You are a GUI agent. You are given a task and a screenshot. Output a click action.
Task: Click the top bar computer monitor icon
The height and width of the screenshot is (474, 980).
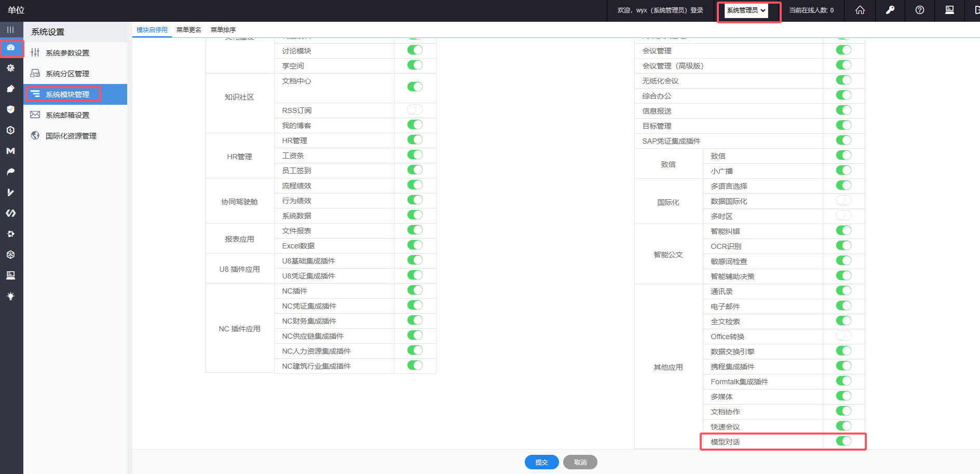coord(949,10)
